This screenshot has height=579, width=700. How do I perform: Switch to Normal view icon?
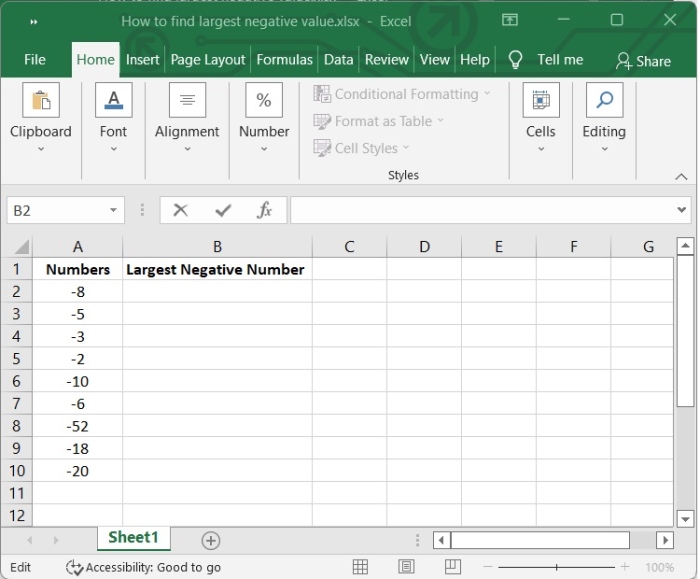tap(360, 567)
